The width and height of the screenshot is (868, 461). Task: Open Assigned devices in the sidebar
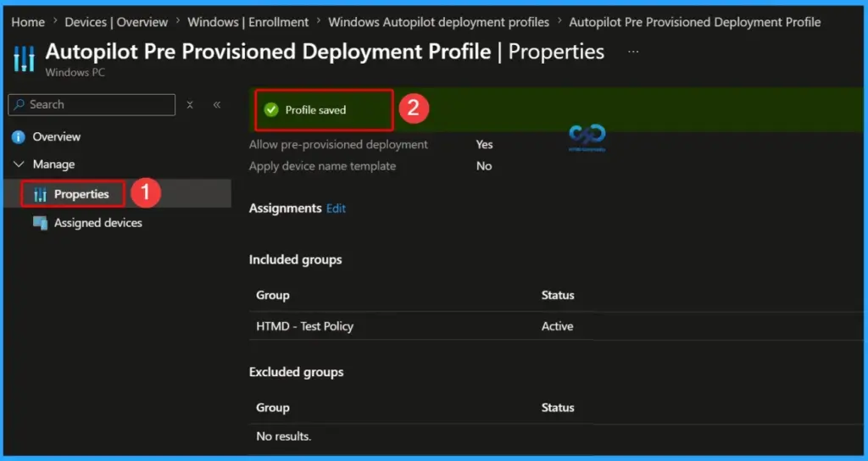98,223
